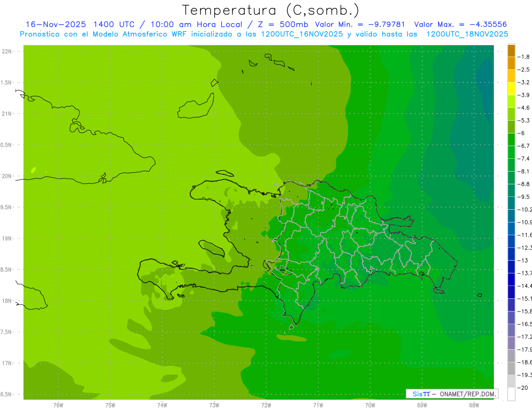Click the '-15.1' colorbar value
The height and width of the screenshot is (411, 532).
tap(524, 298)
